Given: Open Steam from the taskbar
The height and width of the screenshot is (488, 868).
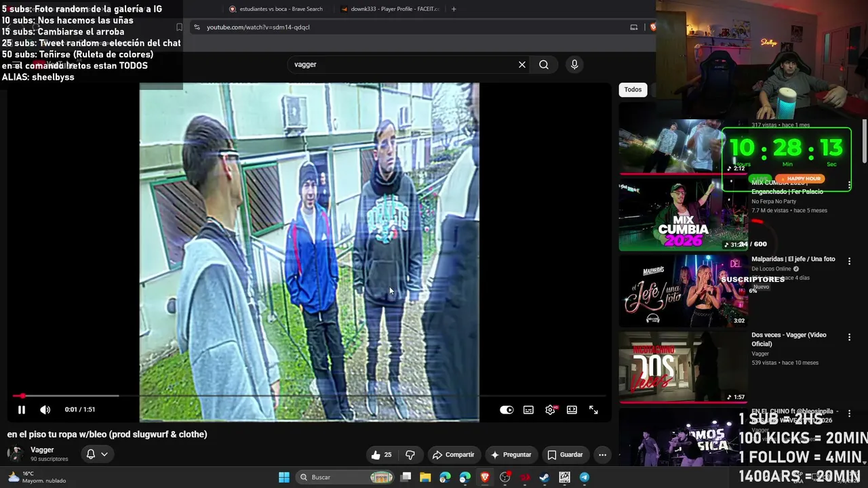Looking at the screenshot, I should [x=545, y=477].
